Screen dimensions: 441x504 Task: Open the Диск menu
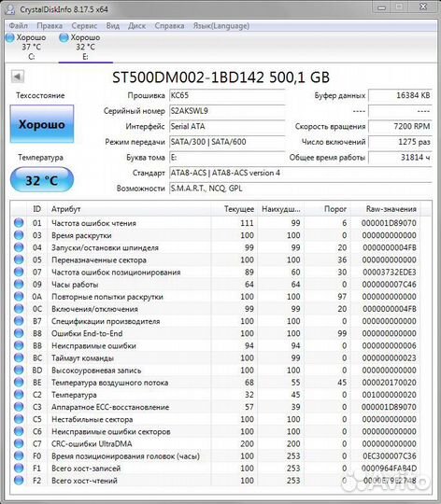coord(136,26)
